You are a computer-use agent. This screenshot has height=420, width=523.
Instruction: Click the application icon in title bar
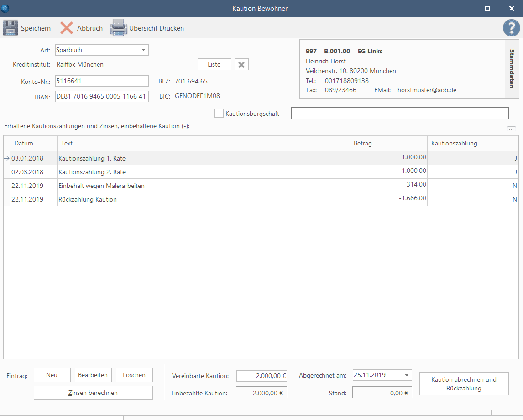5,8
